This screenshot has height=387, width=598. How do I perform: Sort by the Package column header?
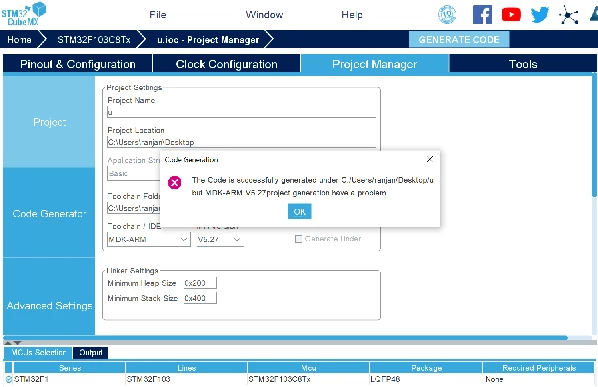coord(426,368)
